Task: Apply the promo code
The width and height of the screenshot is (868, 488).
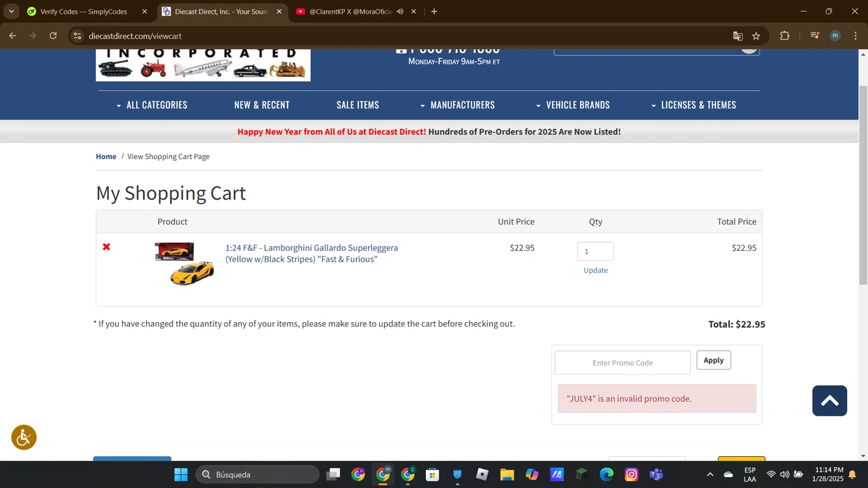Action: coord(713,360)
